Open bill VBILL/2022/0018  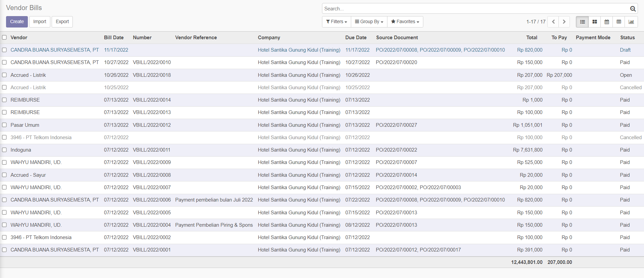[152, 75]
